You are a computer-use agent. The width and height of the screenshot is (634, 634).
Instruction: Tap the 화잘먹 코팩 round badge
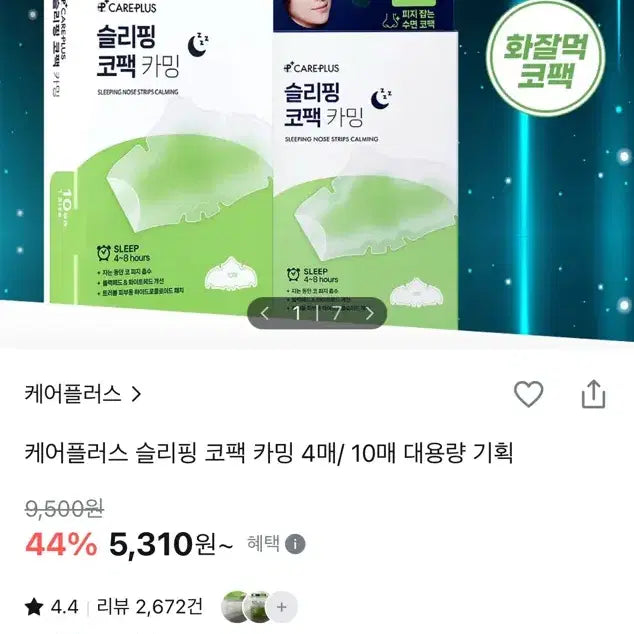coord(545,59)
